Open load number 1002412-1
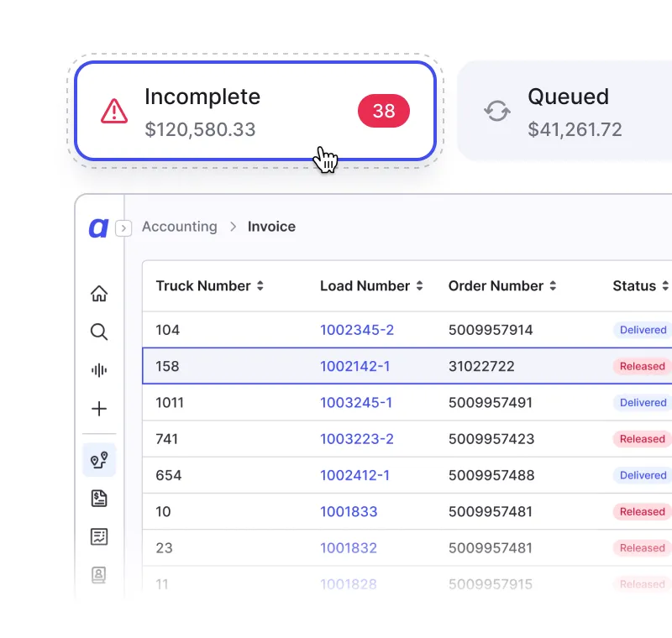 point(354,475)
